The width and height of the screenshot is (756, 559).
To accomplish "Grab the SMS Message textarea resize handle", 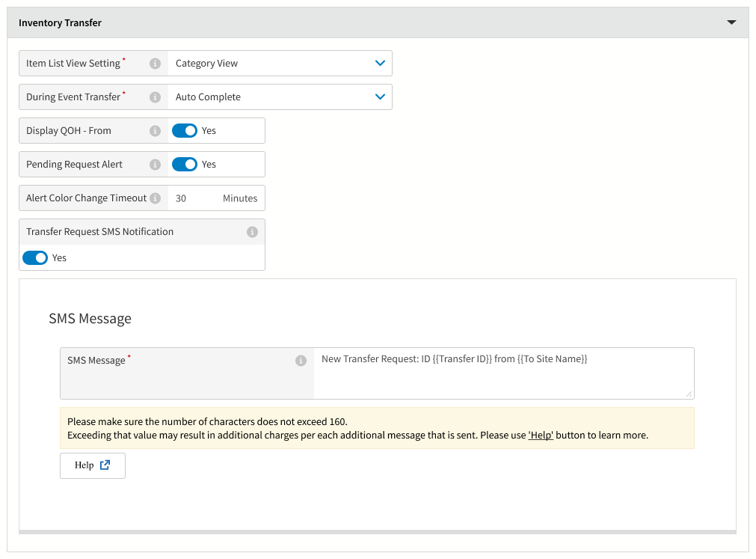I will click(689, 394).
